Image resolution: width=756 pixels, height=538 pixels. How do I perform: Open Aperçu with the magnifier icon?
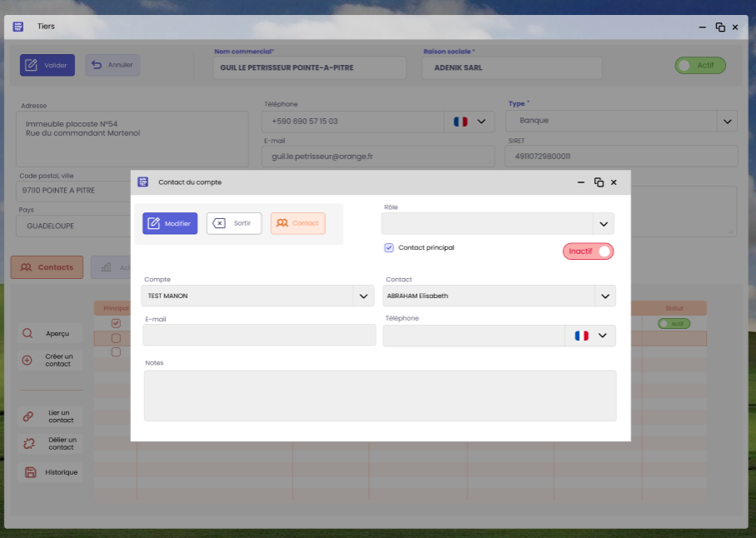(x=28, y=333)
